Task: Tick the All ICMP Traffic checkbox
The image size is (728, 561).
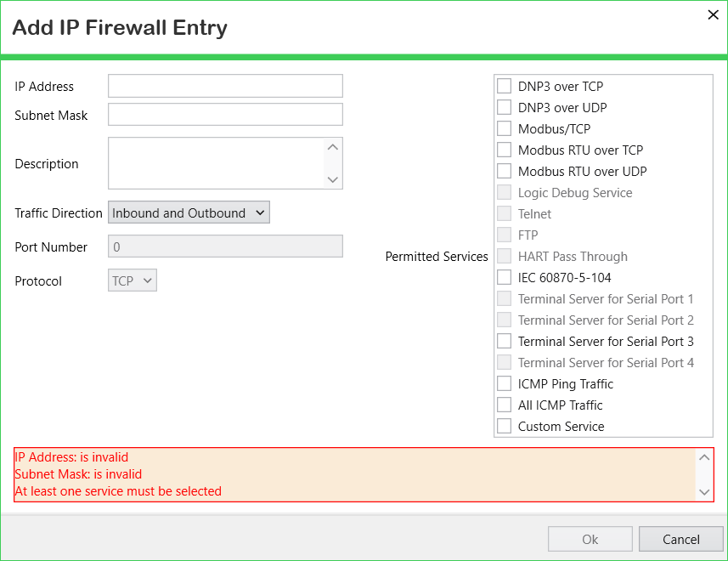Action: (505, 405)
